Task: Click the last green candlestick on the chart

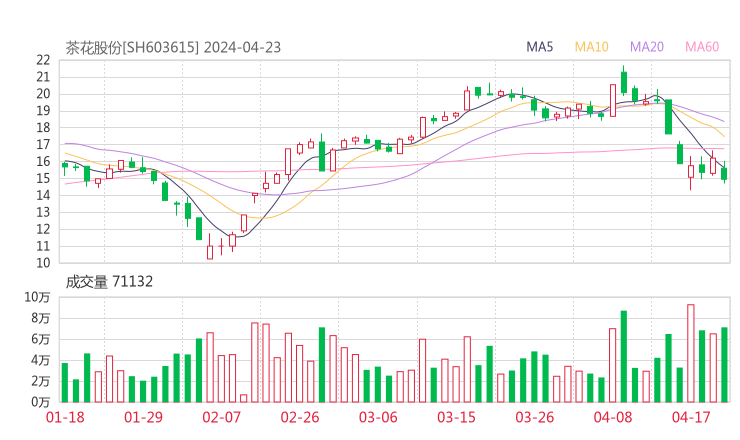Action: (724, 172)
